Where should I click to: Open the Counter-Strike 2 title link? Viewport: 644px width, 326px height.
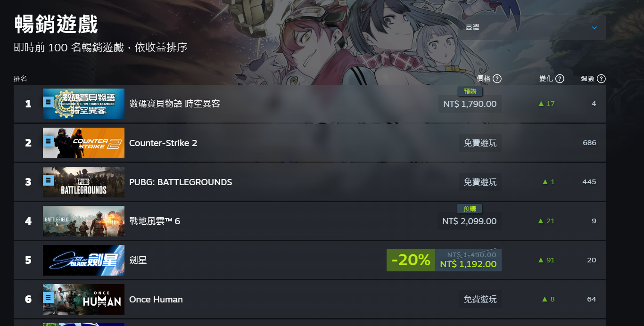click(x=163, y=143)
